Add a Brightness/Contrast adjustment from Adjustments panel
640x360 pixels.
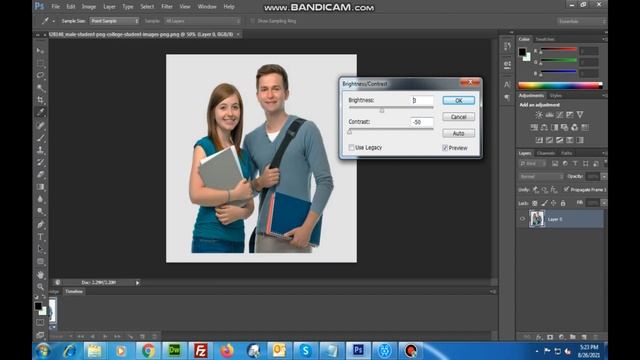point(539,115)
